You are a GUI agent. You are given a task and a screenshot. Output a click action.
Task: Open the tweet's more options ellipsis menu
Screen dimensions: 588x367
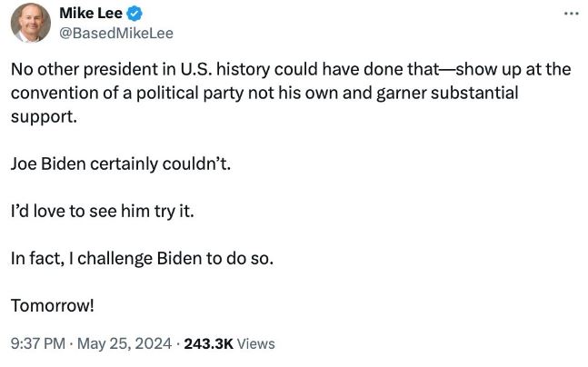click(x=571, y=14)
